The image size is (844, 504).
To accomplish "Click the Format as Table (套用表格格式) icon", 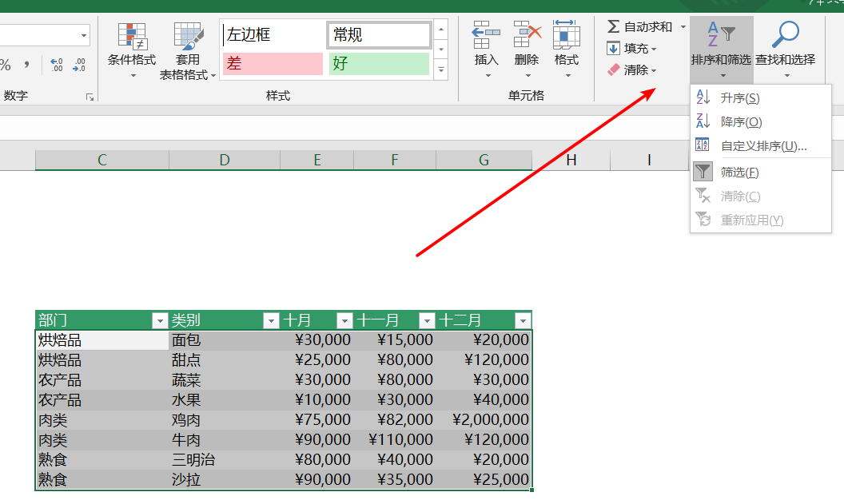I will [188, 37].
